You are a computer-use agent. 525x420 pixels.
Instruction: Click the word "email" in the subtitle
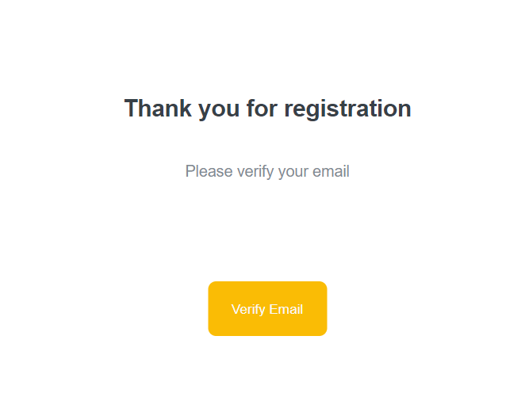tap(329, 171)
